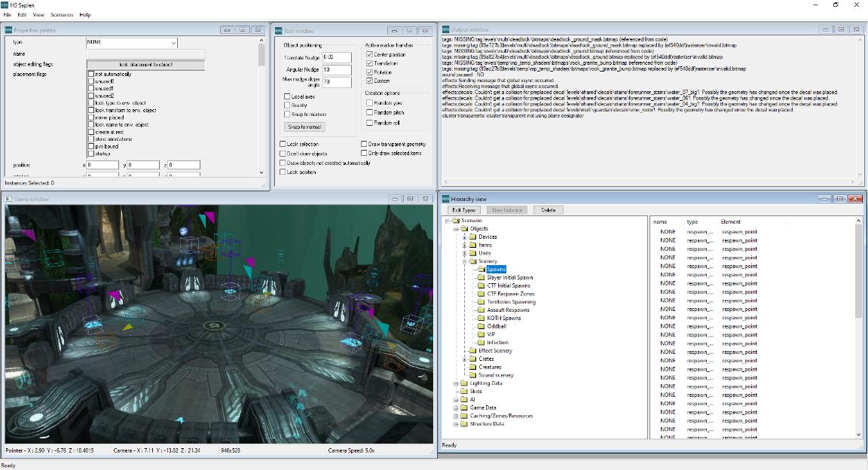Click the Scenery folder icon
The width and height of the screenshot is (868, 470).
tap(472, 261)
